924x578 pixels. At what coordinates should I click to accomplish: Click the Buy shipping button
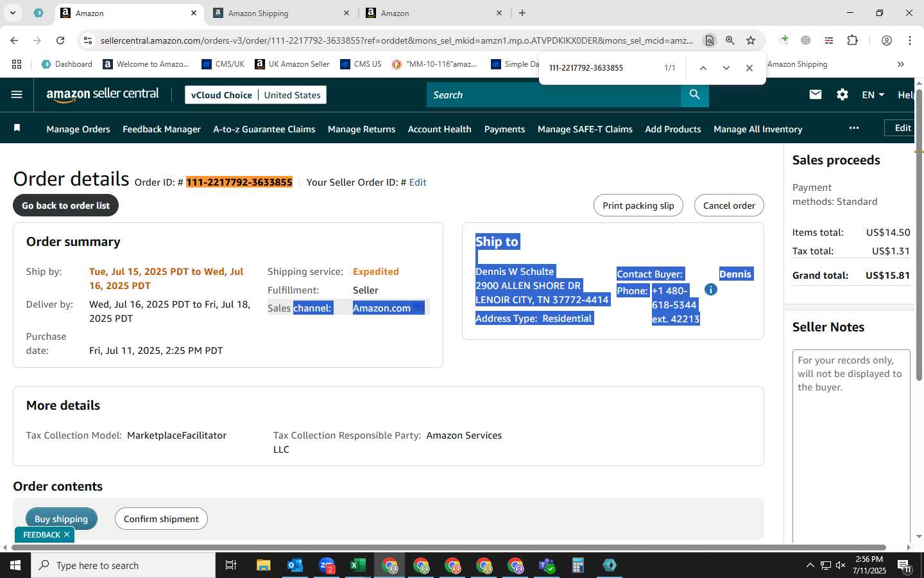pos(61,519)
